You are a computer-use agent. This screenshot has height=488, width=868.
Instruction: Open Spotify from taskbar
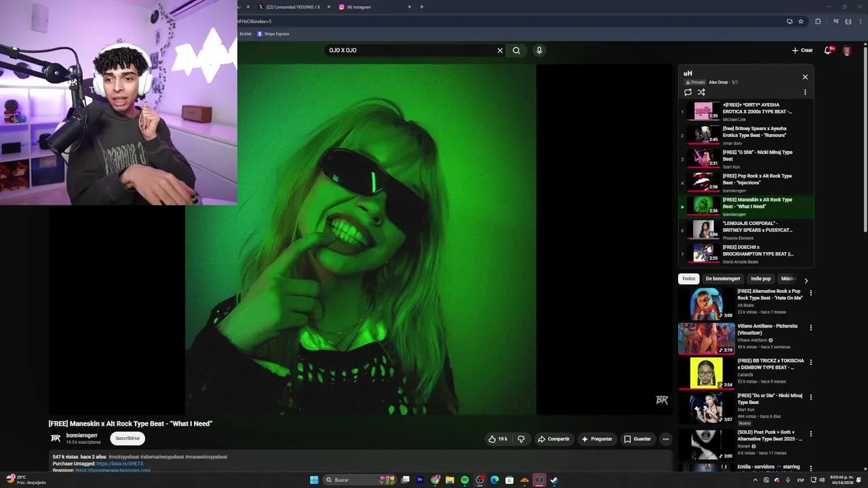(x=465, y=480)
